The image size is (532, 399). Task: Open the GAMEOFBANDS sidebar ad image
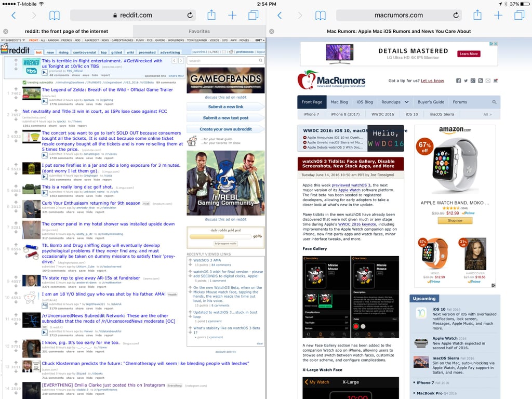point(225,80)
